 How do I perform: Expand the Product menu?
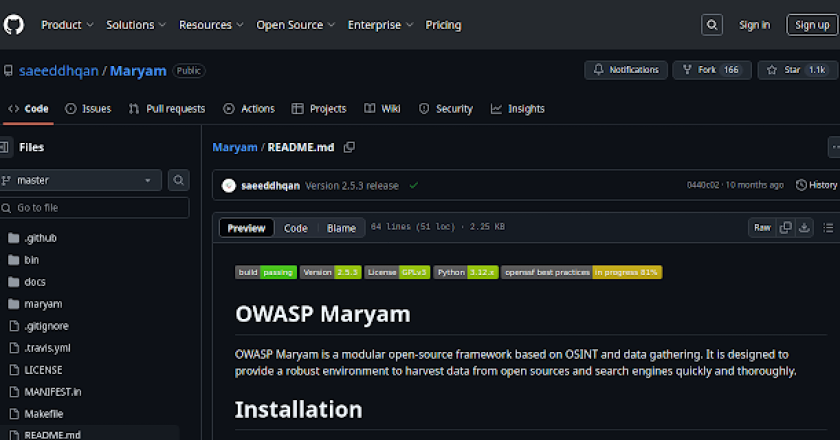(67, 25)
